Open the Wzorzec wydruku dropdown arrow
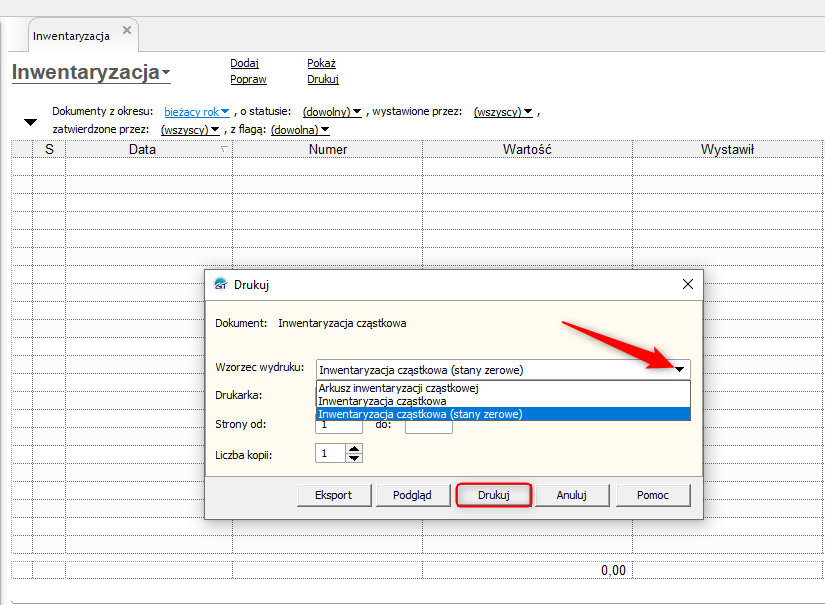 pos(679,369)
